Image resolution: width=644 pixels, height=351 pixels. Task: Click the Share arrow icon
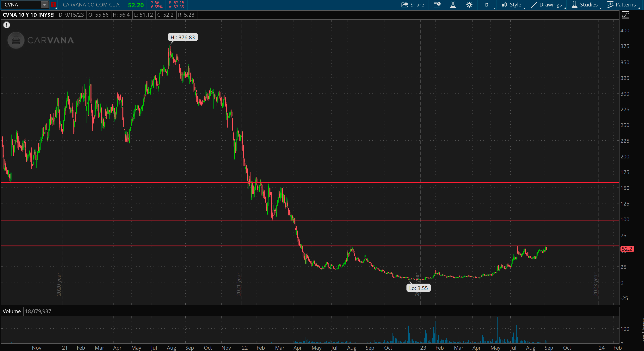(405, 5)
